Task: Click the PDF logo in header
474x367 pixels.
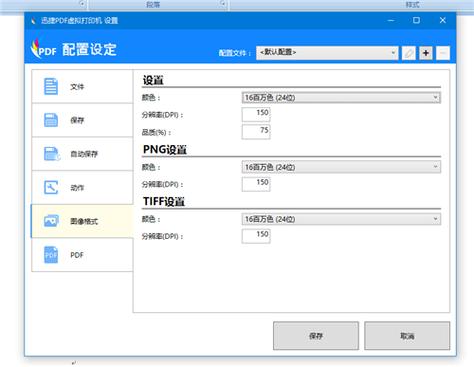Action: pos(43,49)
